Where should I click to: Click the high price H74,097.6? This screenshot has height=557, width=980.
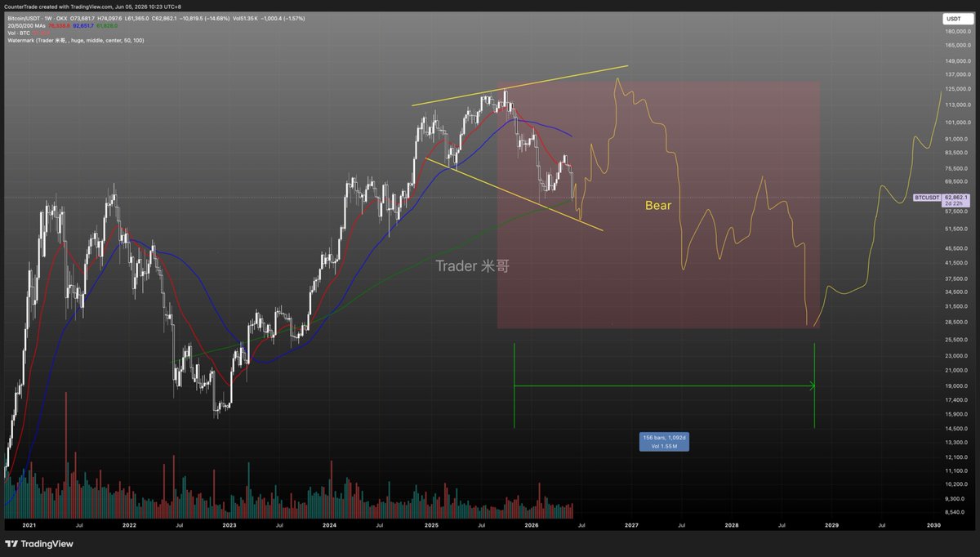[109, 18]
